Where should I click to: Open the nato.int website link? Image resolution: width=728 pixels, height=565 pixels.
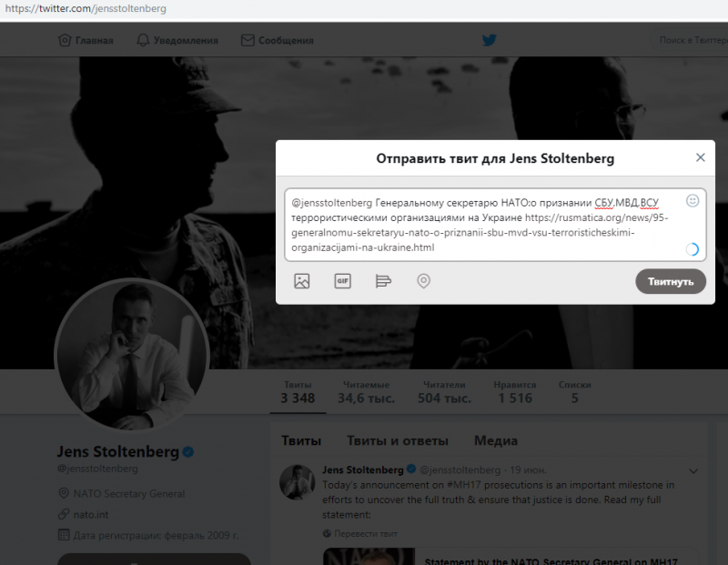coord(91,514)
